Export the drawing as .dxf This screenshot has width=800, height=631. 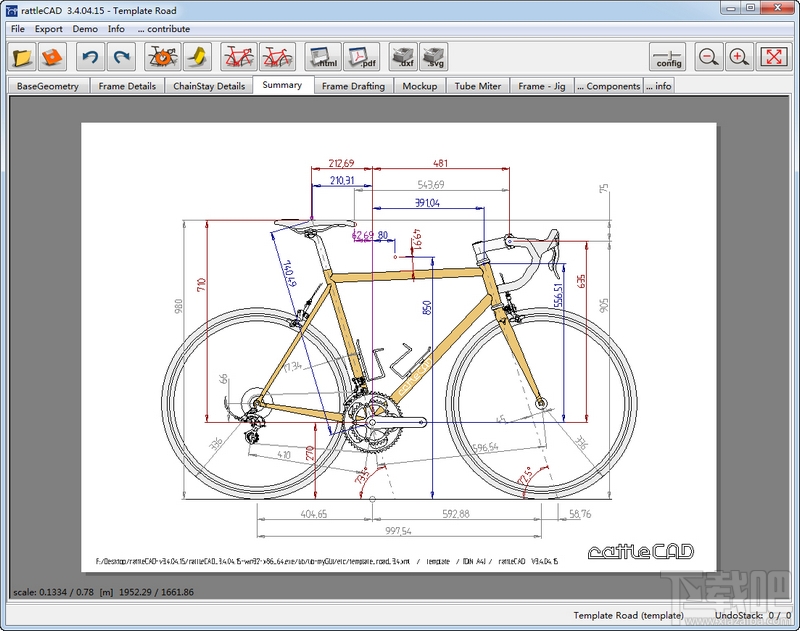click(404, 57)
